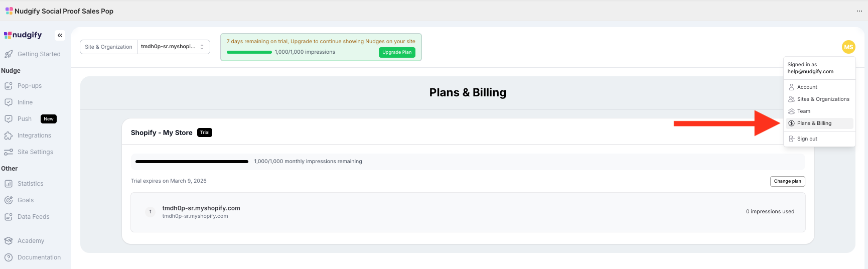Open the site selector dropdown tmdh0p-sr.myshopi...
The image size is (868, 269).
pyautogui.click(x=174, y=47)
